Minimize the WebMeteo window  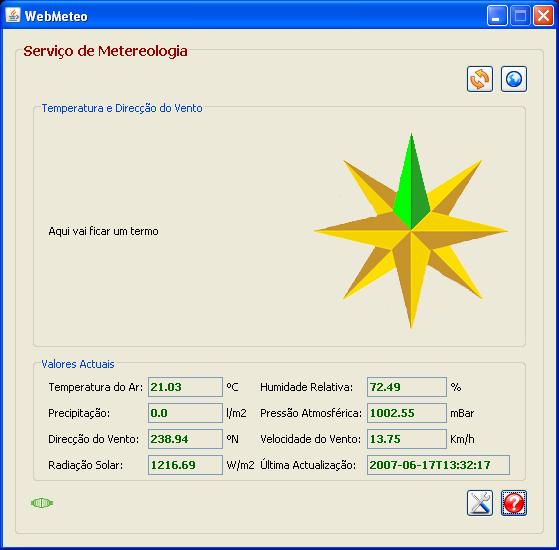pos(497,16)
